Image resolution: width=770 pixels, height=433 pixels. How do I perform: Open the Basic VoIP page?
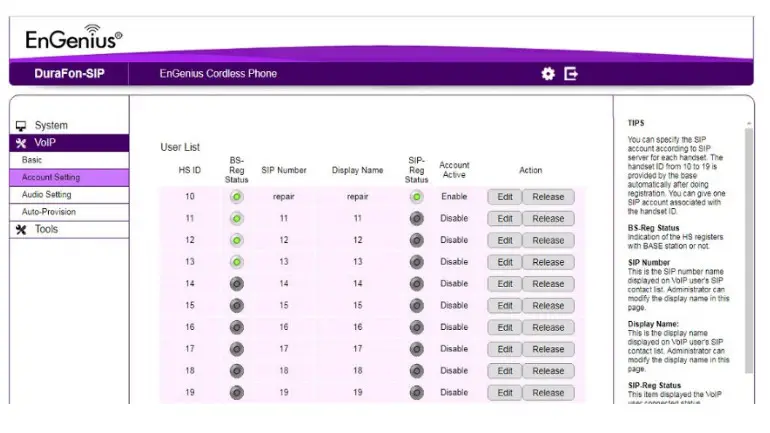tap(69, 160)
